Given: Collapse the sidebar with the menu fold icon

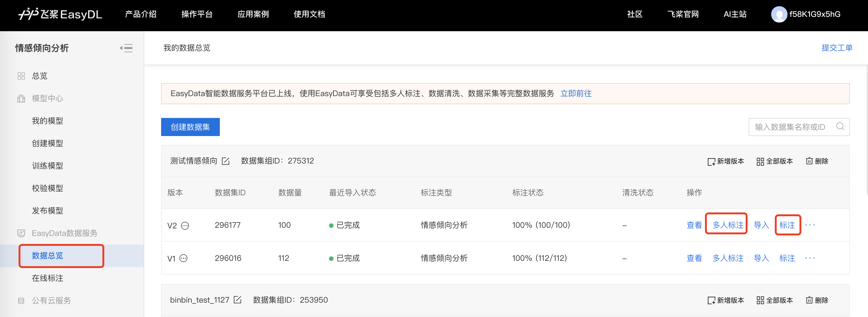Looking at the screenshot, I should 126,48.
